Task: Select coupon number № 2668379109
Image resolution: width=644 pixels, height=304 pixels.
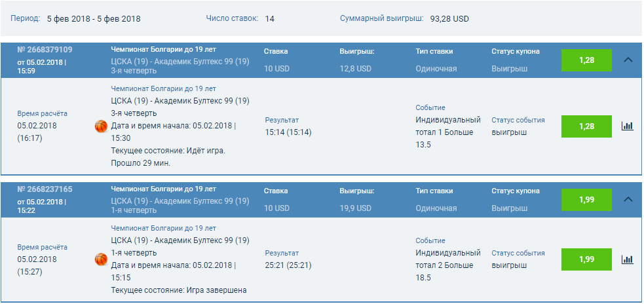Action: (x=45, y=50)
